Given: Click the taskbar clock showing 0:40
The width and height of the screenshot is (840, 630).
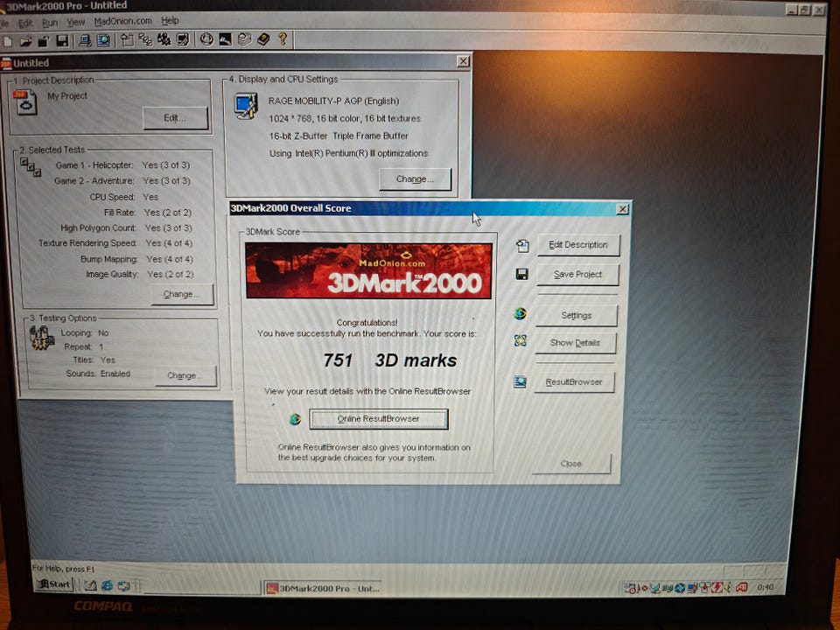Looking at the screenshot, I should point(765,587).
